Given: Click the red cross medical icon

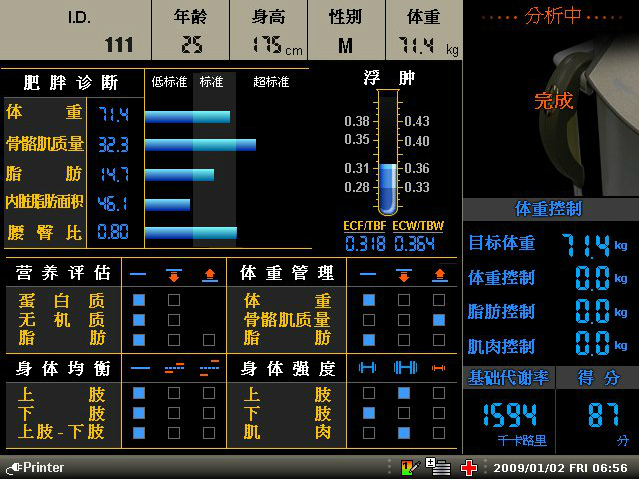Looking at the screenshot, I should pyautogui.click(x=468, y=467).
